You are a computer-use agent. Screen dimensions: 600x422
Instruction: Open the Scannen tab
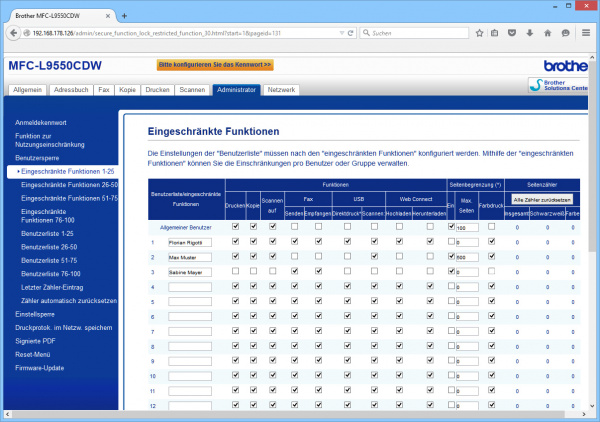(x=192, y=90)
